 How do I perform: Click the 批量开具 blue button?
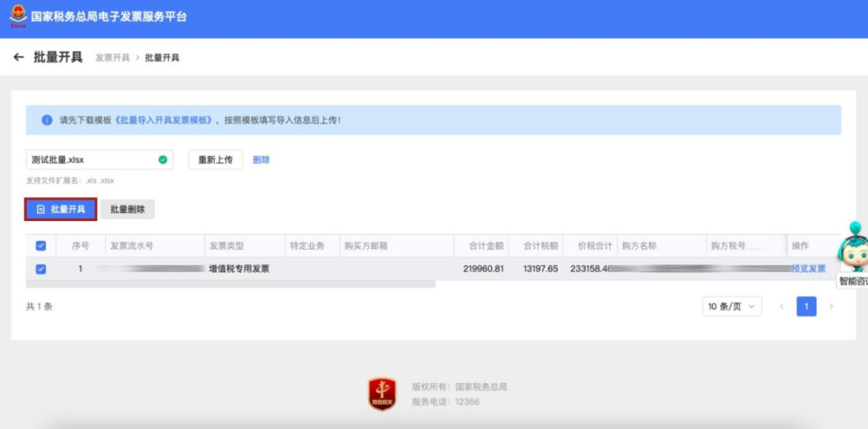(61, 209)
